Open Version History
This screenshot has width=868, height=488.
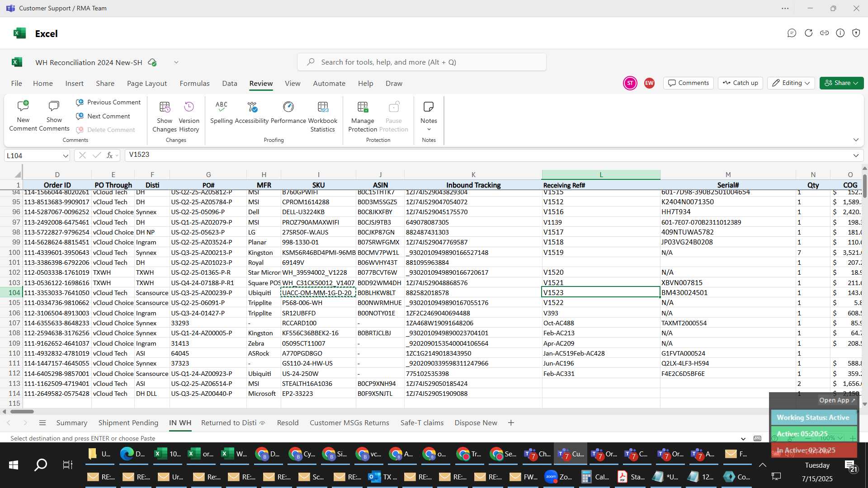pos(189,117)
